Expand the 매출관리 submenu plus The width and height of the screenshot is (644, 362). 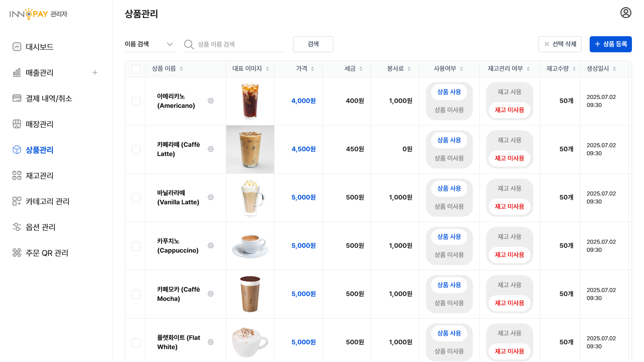pos(95,73)
